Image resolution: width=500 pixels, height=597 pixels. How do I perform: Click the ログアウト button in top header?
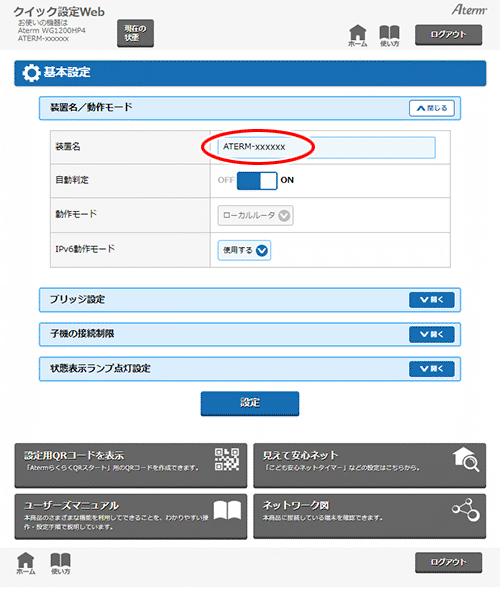[x=448, y=35]
